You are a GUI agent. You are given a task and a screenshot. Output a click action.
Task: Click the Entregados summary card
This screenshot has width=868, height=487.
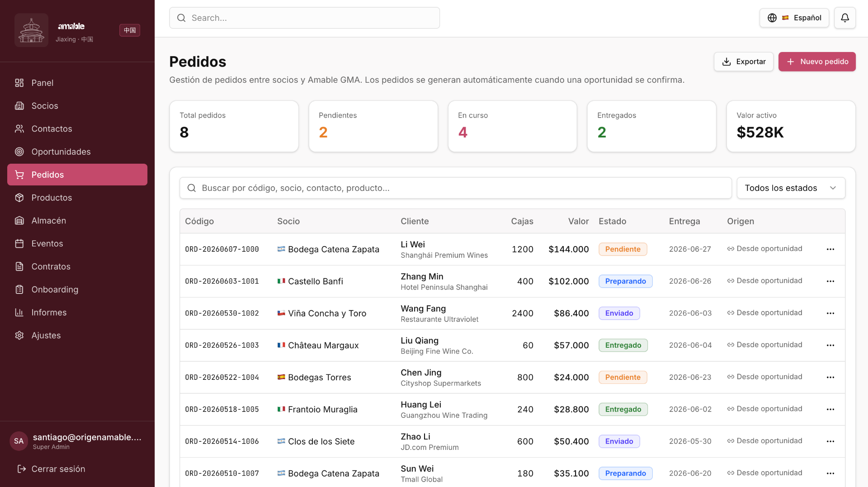click(651, 126)
